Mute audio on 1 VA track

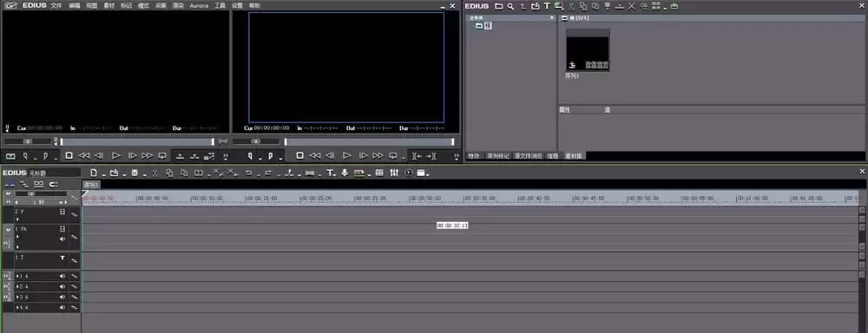click(62, 239)
